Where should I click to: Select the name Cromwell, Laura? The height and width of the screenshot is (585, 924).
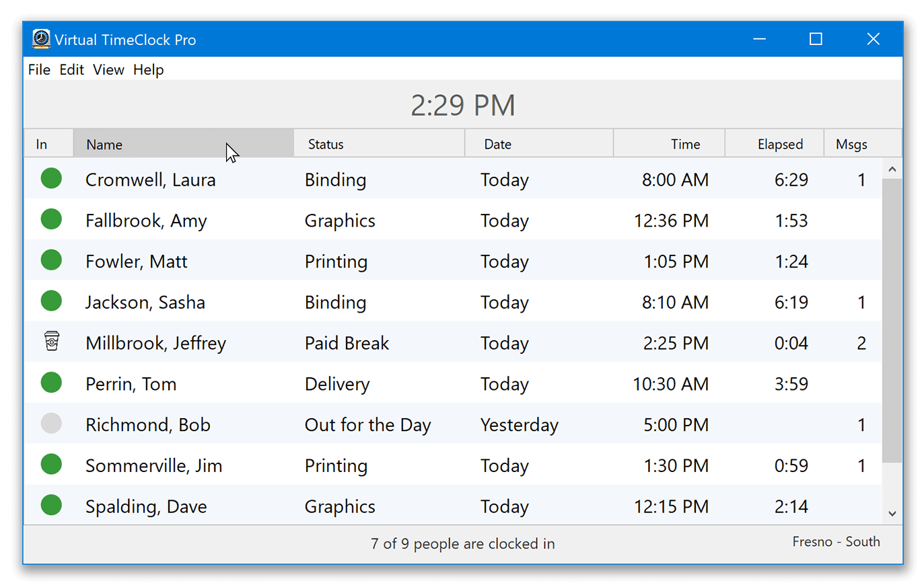click(x=151, y=180)
